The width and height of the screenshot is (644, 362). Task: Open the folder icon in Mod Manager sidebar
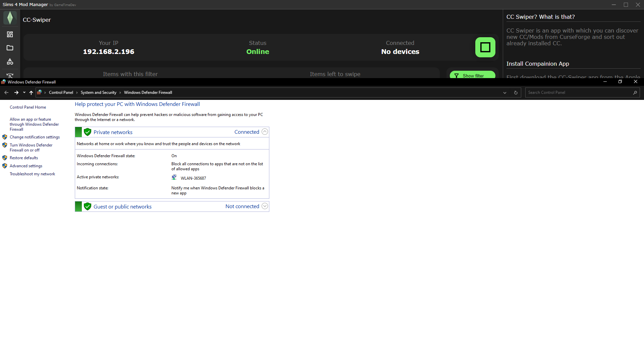tap(10, 48)
